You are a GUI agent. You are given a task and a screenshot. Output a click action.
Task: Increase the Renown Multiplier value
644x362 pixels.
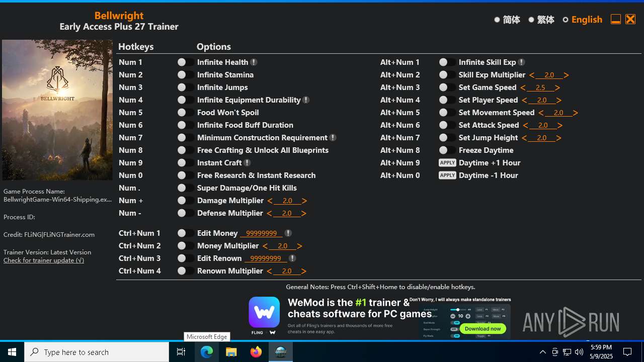pos(303,271)
